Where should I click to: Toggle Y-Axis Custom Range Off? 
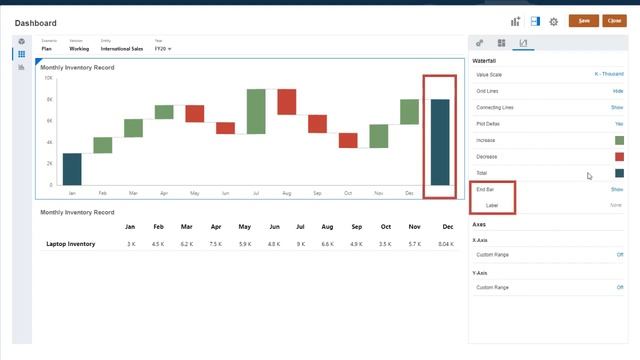pyautogui.click(x=620, y=287)
